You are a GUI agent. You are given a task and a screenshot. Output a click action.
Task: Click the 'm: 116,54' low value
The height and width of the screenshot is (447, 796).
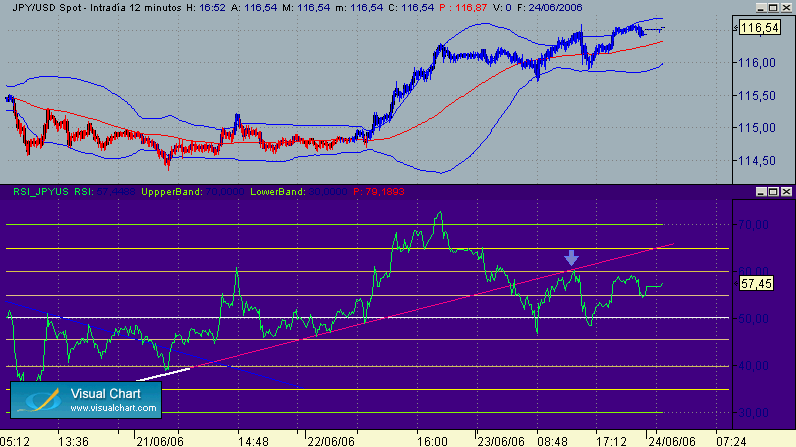click(359, 8)
